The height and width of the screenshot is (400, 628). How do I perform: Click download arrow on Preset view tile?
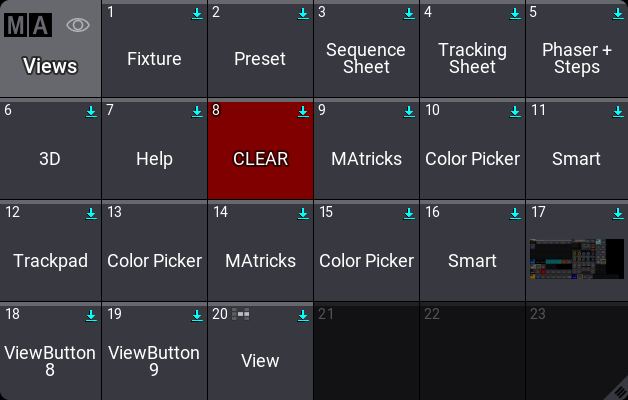tap(303, 13)
